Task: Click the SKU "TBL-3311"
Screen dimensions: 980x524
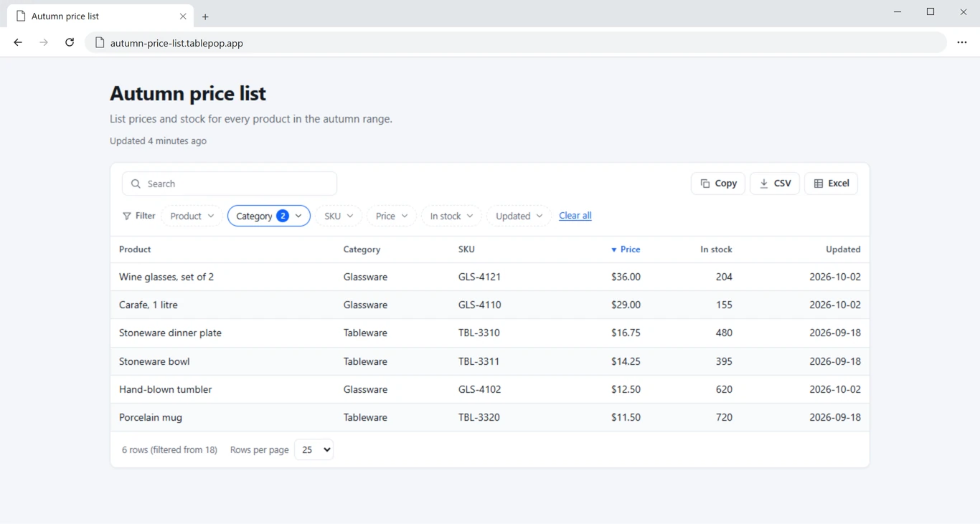Action: tap(479, 361)
